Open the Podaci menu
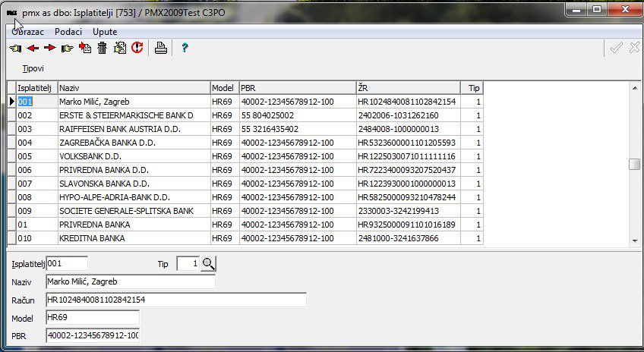 tap(68, 32)
